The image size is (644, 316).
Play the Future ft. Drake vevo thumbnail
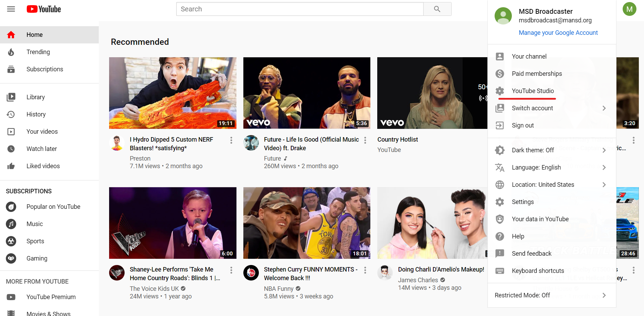point(307,93)
